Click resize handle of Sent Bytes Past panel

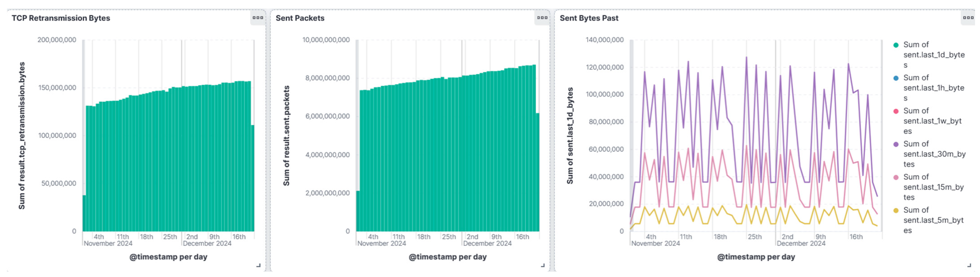[969, 266]
